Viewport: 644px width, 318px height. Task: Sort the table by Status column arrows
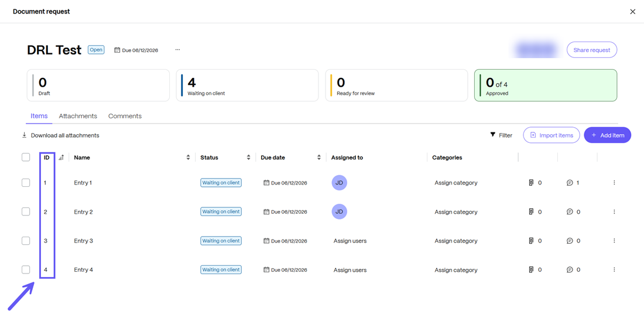248,158
